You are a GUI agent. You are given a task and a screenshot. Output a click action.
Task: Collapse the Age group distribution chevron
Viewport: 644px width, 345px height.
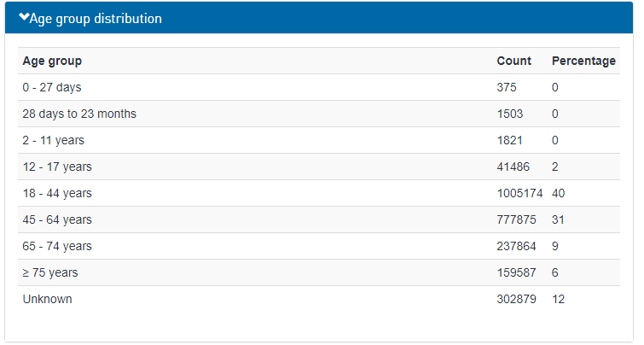24,18
